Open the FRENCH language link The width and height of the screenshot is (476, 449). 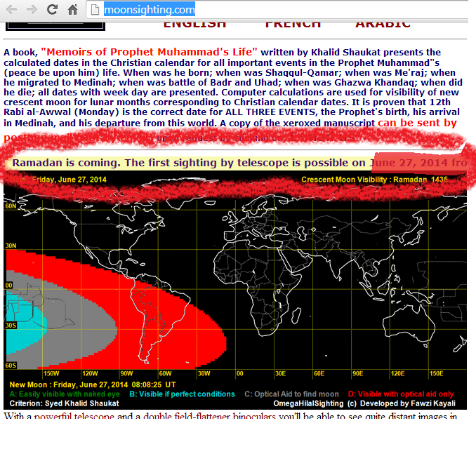click(x=293, y=25)
